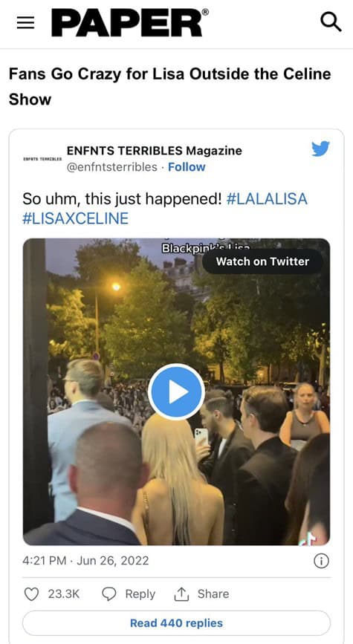Open the #LISAXCELINE hashtag
The image size is (353, 644).
coord(75,218)
